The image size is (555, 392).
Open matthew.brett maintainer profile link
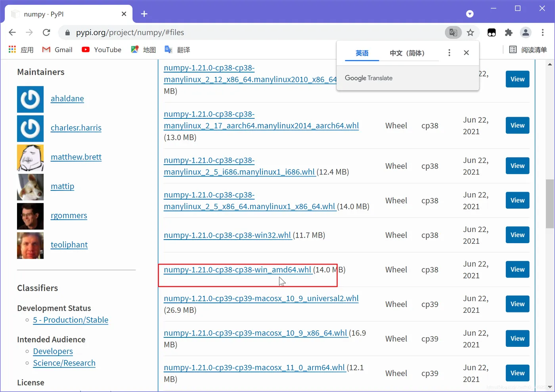[76, 157]
